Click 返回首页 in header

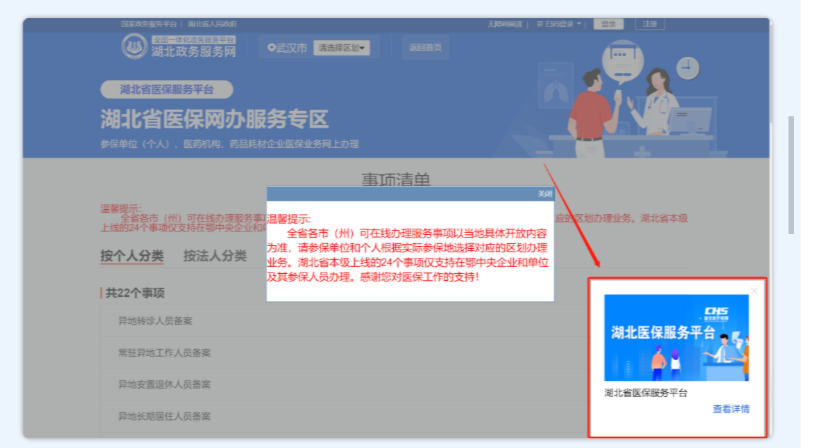[x=425, y=48]
